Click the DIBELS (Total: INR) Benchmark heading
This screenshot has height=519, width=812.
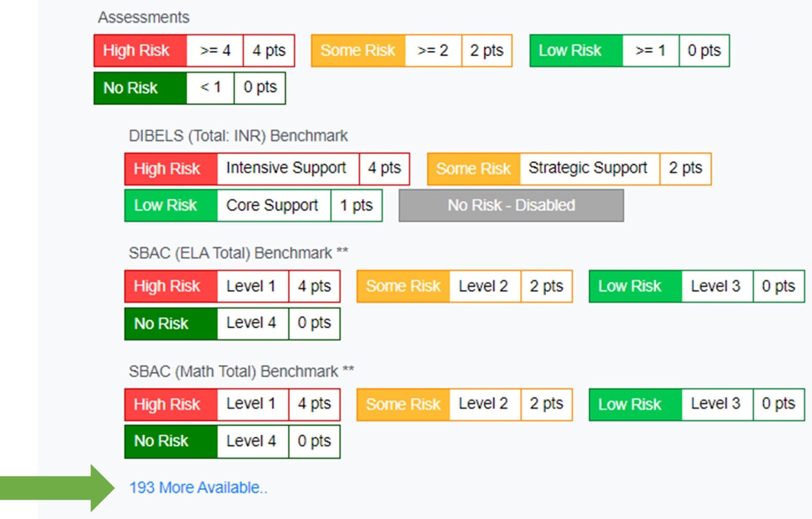point(238,136)
